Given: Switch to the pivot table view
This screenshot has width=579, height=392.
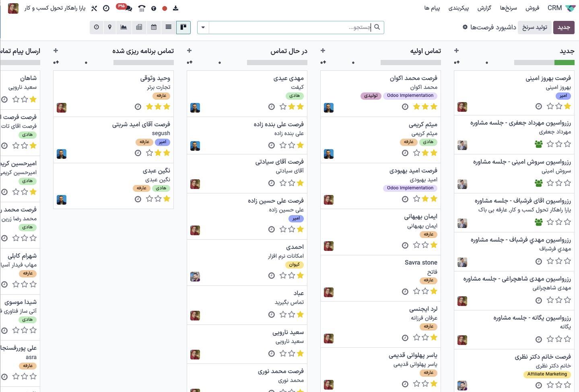Looking at the screenshot, I should point(139,27).
